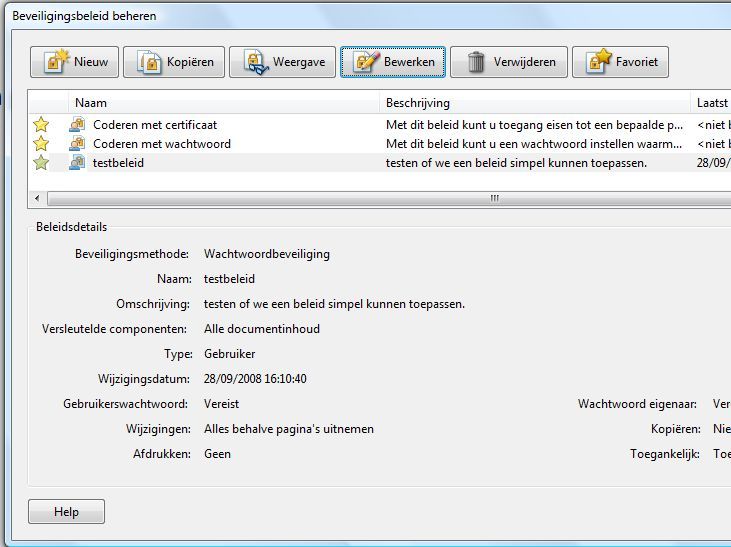Select the Coderen met wachtwoord row
The height and width of the screenshot is (547, 731).
click(x=161, y=144)
